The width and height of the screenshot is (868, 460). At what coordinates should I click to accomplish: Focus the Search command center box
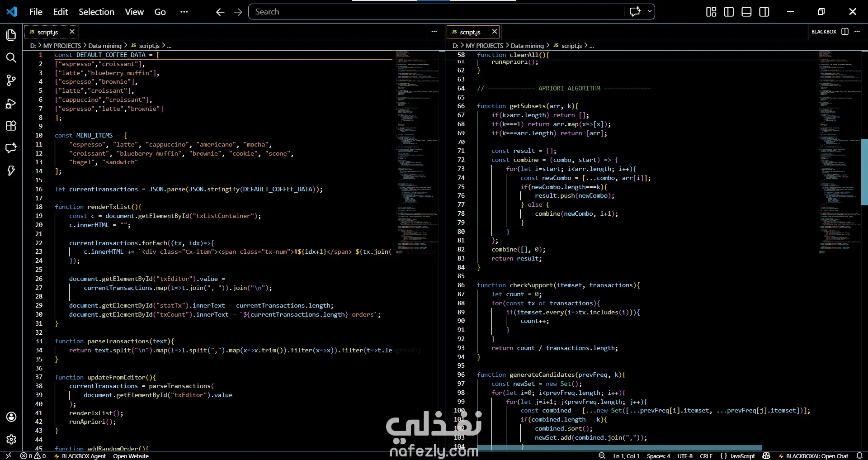pos(436,12)
